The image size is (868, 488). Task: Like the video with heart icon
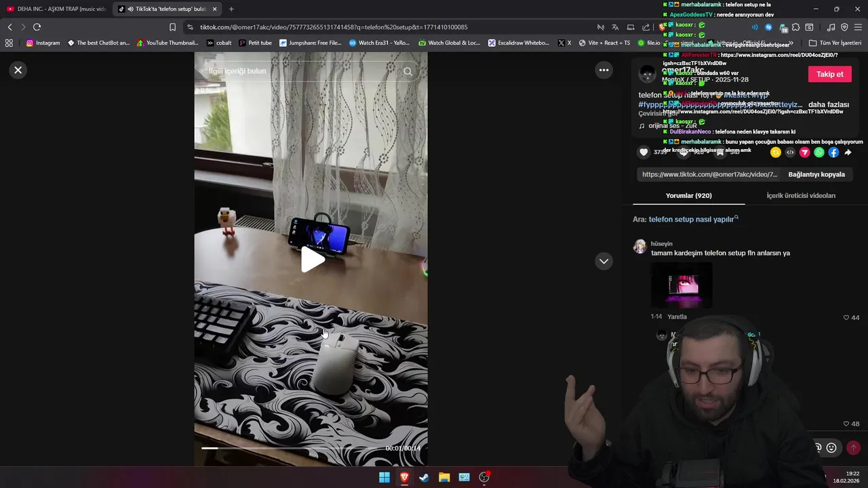[644, 152]
